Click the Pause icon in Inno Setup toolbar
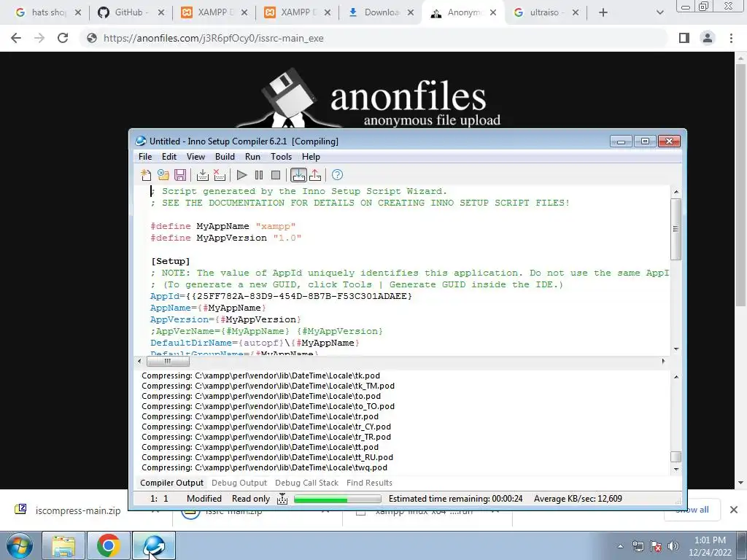The image size is (747, 560). [x=259, y=175]
